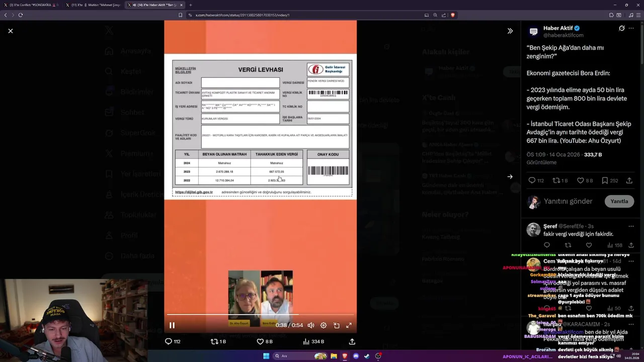Viewport: 644px width, 362px height.
Task: Like Şeref's comment
Action: point(589,245)
